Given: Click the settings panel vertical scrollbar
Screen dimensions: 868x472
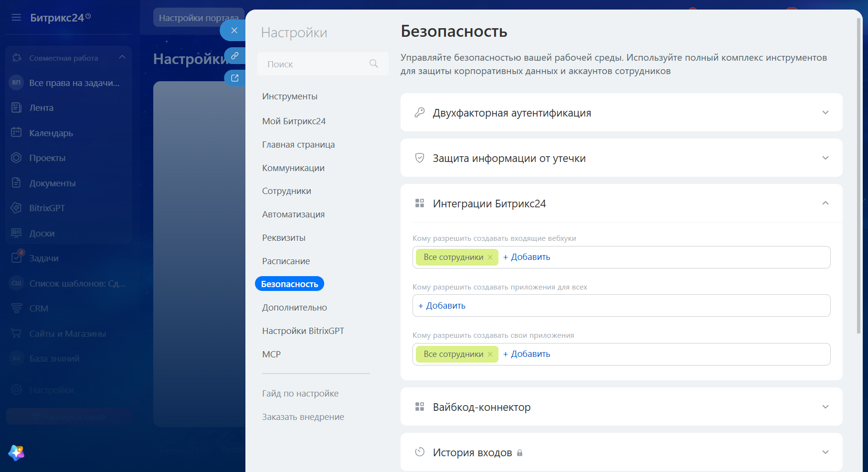Looking at the screenshot, I should pos(859,176).
